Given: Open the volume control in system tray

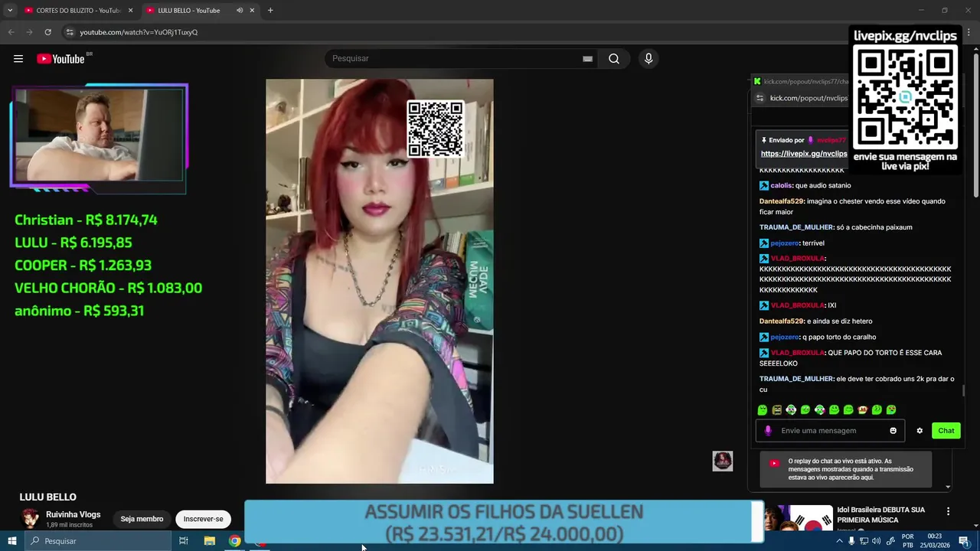Looking at the screenshot, I should point(876,541).
